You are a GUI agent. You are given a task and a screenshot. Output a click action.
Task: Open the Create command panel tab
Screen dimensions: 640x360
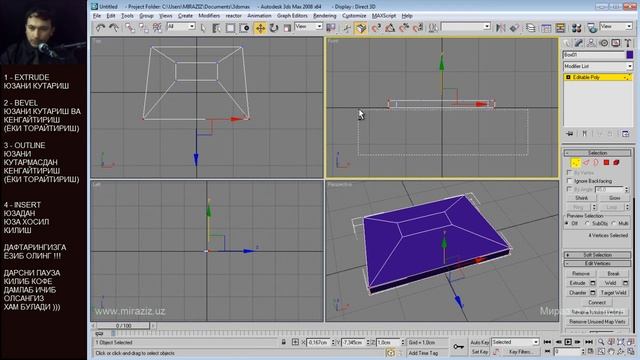point(567,43)
